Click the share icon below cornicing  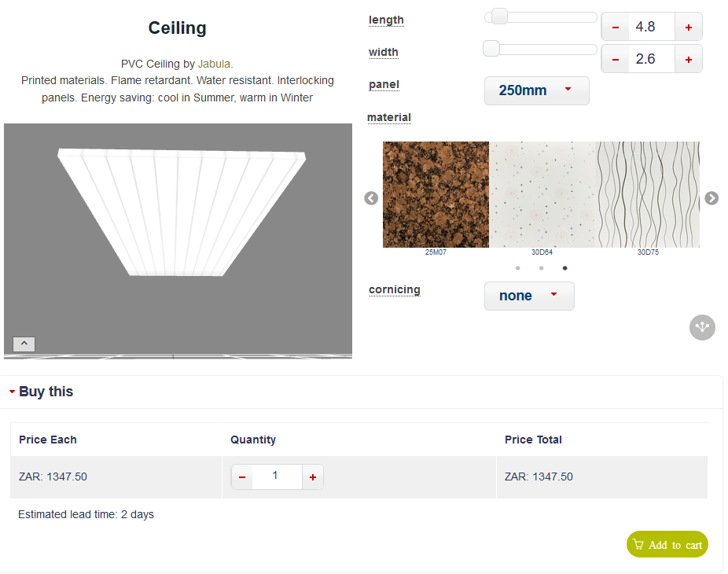click(x=702, y=327)
